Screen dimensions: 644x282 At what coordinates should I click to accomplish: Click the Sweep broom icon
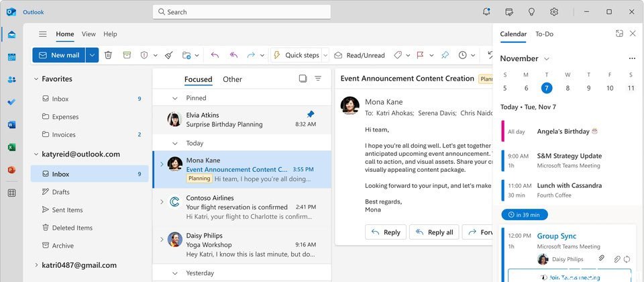click(x=168, y=55)
